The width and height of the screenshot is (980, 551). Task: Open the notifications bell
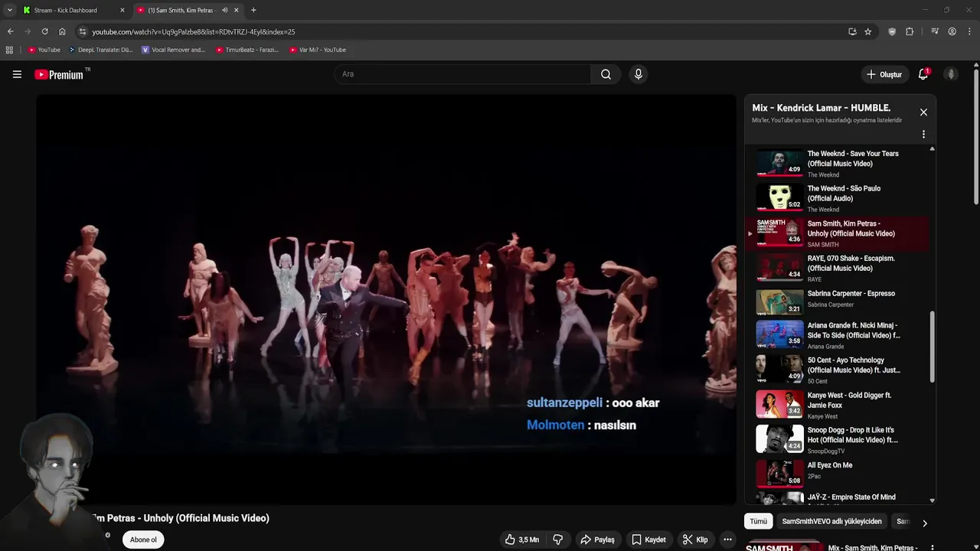coord(923,74)
